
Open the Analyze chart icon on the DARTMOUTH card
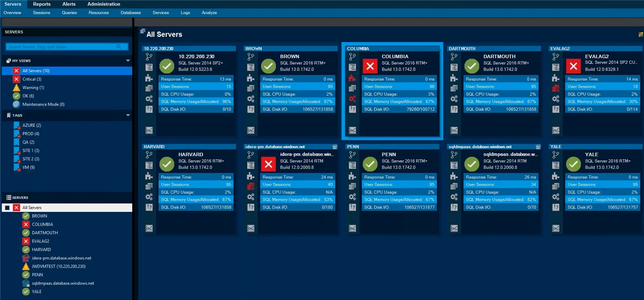point(454,130)
